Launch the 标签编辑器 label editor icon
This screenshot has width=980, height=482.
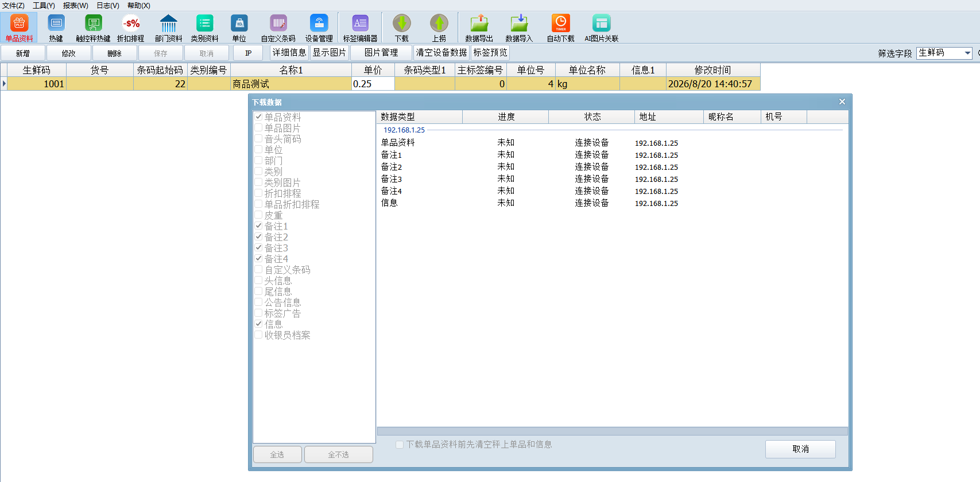360,28
